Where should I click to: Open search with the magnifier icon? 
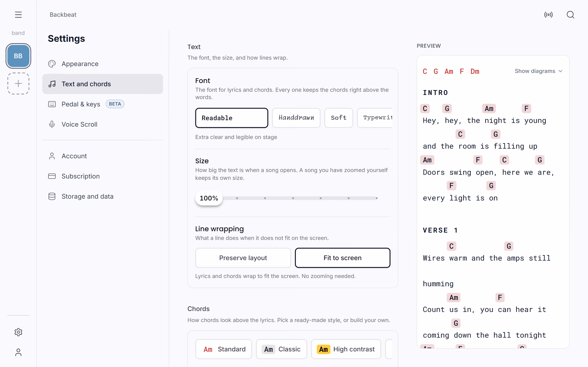570,14
